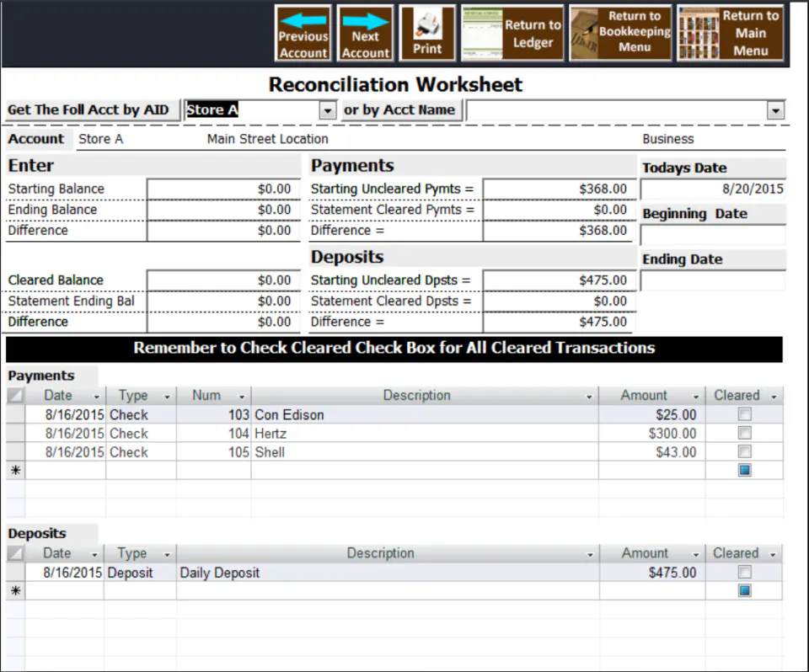Click the row selector for the new payment row
Image resolution: width=809 pixels, height=672 pixels.
point(14,470)
